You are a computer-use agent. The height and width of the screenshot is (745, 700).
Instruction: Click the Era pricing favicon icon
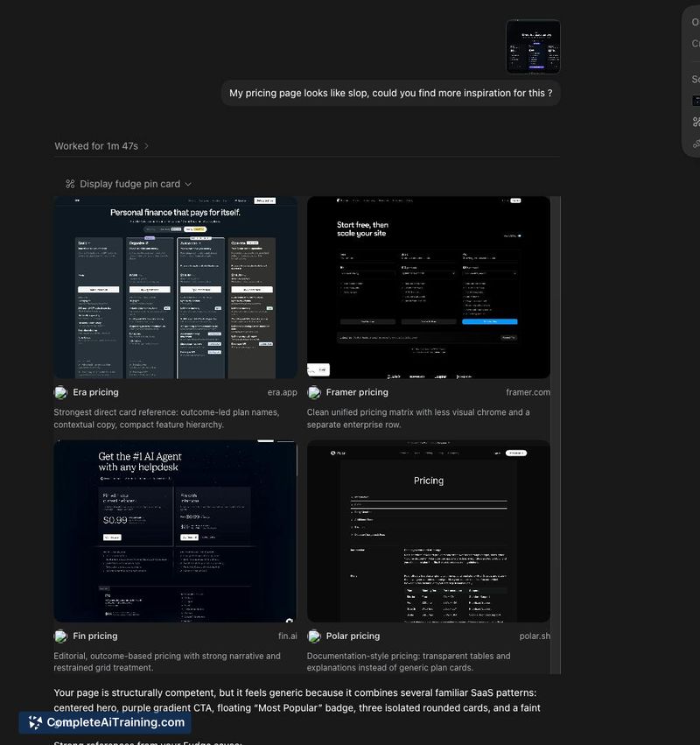(x=60, y=392)
